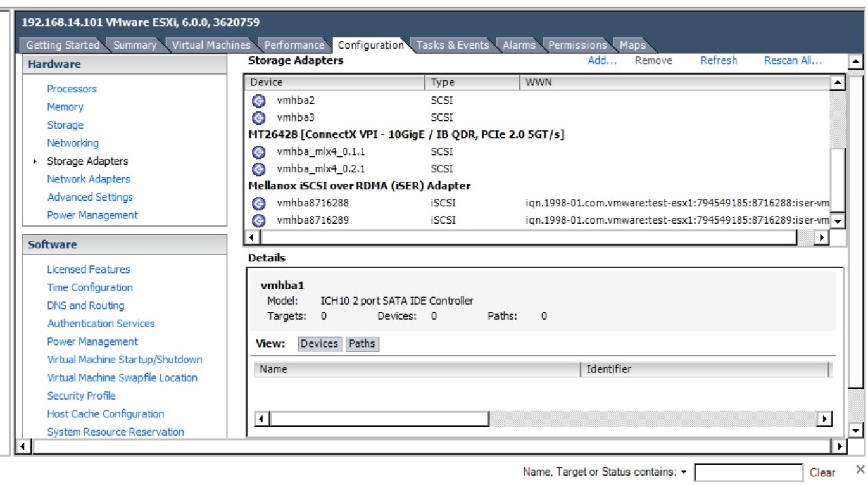The width and height of the screenshot is (868, 485).
Task: Select the MT26428 ConnectX VPI group header
Action: (406, 135)
